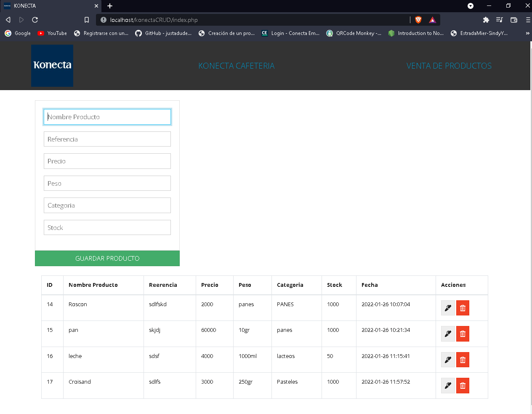
Task: Navigate via the VENTA DE PRODUCTOS link
Action: (x=449, y=66)
